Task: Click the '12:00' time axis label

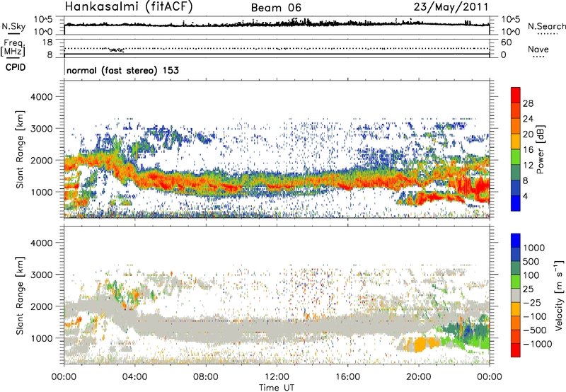Action: coord(277,377)
